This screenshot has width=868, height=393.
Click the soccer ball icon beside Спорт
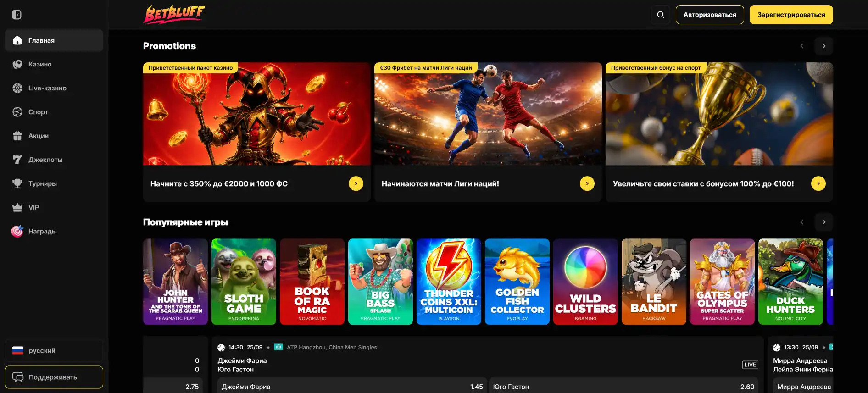[x=17, y=112]
